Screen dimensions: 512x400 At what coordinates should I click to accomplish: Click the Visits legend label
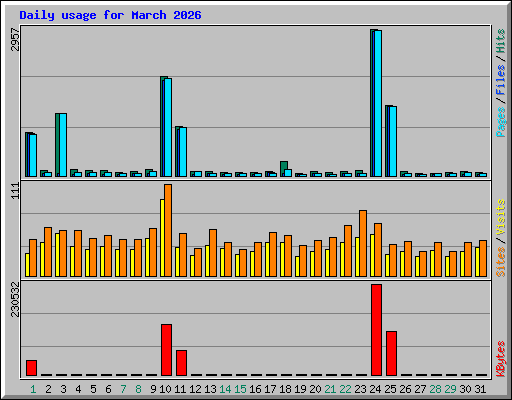point(501,217)
